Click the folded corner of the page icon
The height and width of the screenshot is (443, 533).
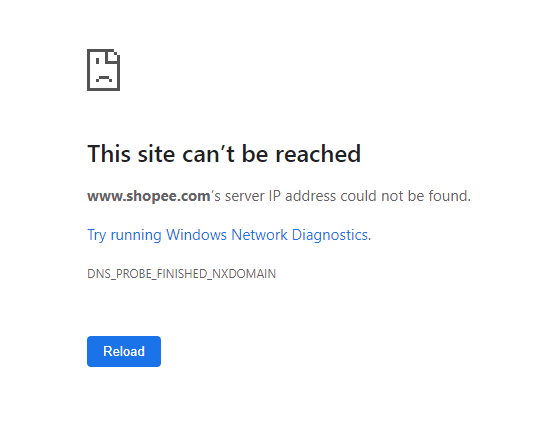(x=113, y=56)
